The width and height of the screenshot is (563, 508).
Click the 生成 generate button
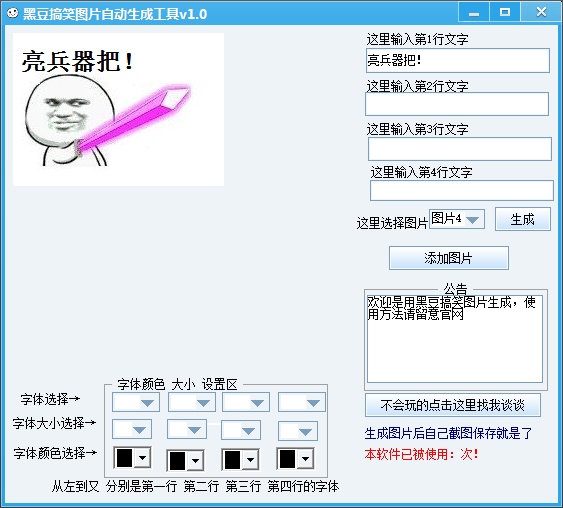[x=522, y=219]
